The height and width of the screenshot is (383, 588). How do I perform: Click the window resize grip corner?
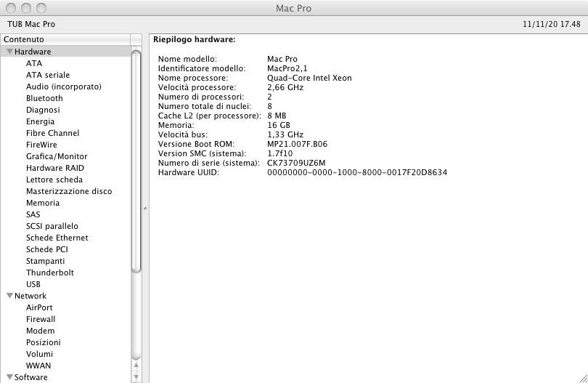(583, 379)
